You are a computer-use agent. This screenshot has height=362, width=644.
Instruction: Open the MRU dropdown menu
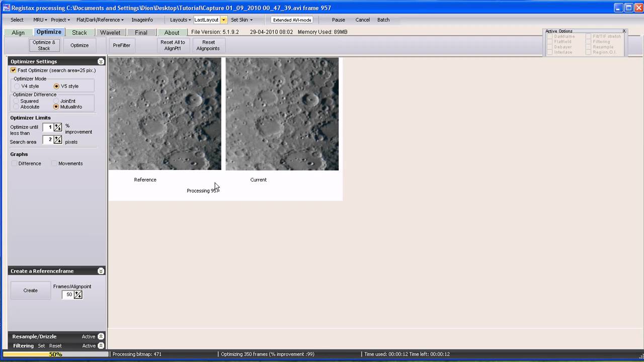point(40,20)
